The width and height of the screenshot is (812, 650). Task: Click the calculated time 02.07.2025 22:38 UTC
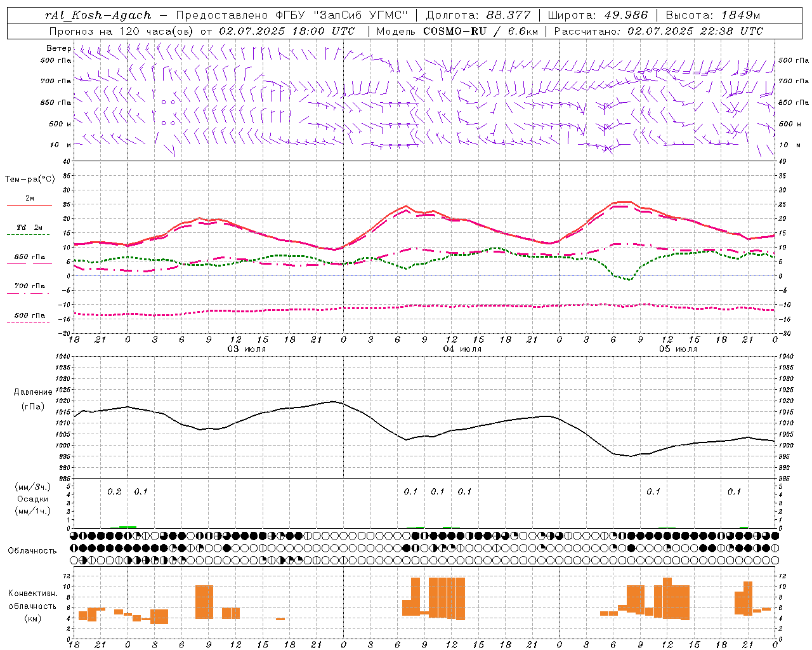(x=695, y=31)
